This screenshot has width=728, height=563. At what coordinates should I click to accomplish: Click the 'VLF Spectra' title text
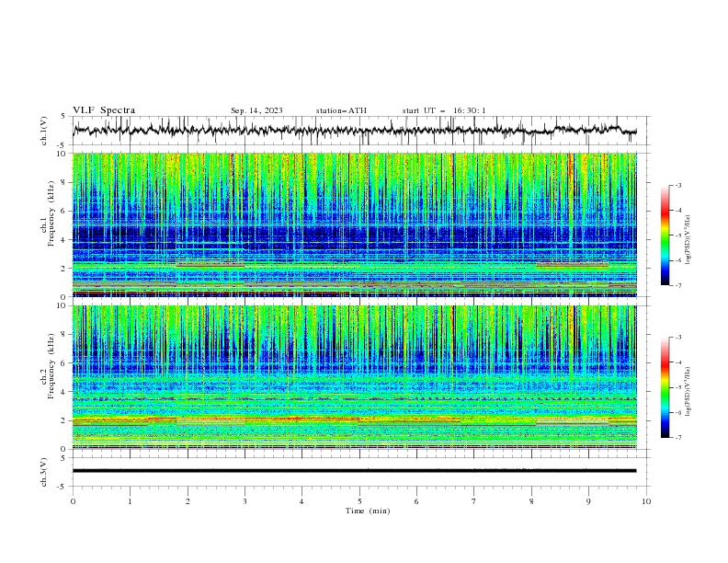[104, 110]
